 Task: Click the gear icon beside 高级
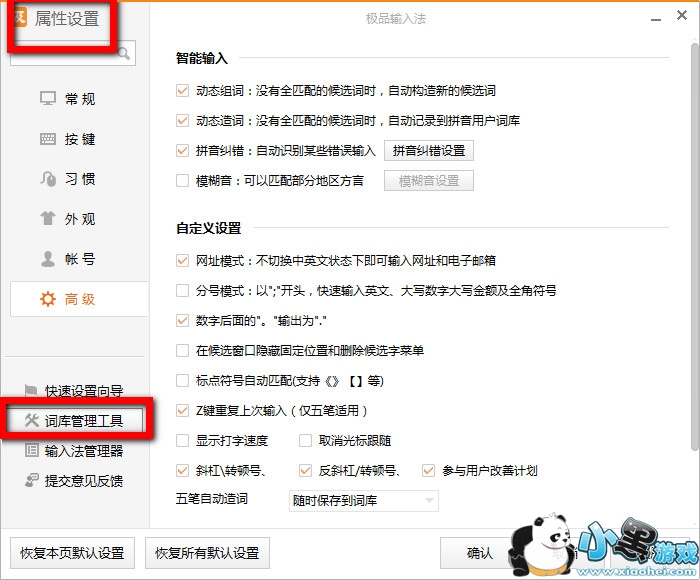click(48, 299)
